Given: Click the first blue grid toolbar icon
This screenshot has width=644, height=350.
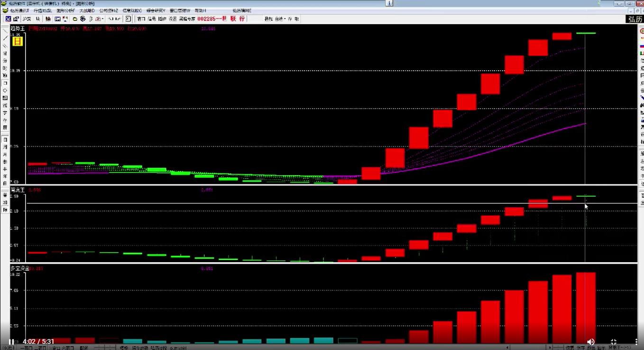Looking at the screenshot, I should click(8, 19).
